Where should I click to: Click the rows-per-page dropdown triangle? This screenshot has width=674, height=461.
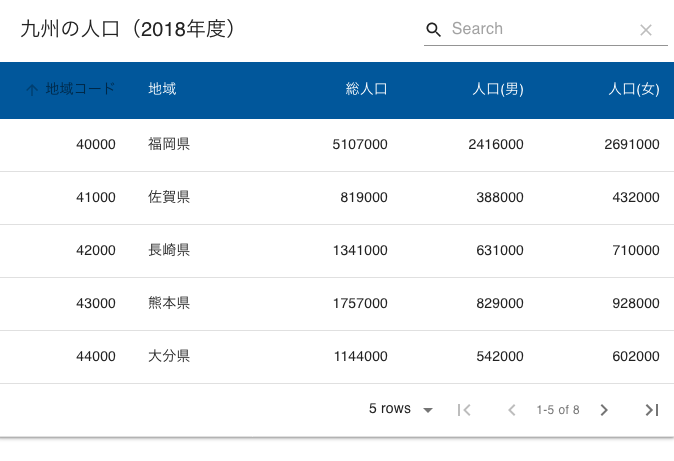[x=427, y=410]
